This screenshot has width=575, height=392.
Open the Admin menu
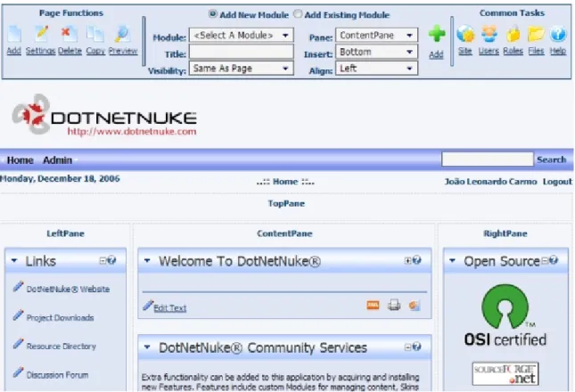58,160
